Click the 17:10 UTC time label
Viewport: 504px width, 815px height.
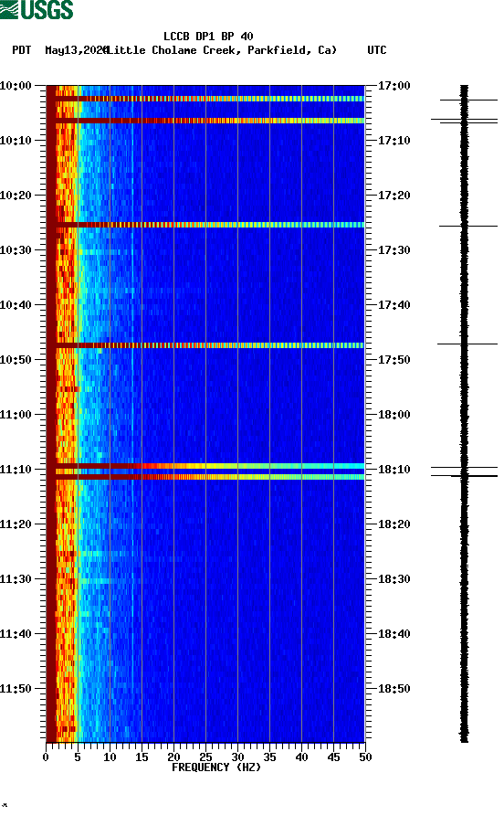click(x=394, y=141)
